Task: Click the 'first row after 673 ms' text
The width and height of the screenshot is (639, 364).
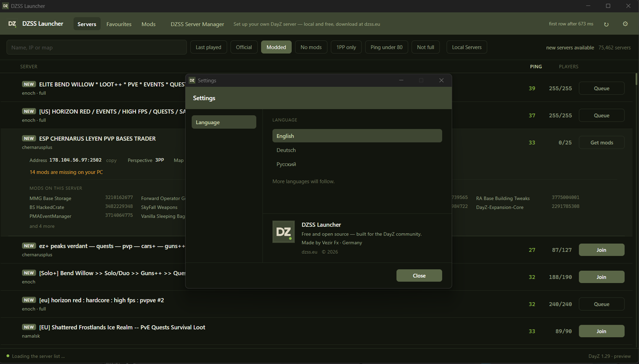Action: 571,24
